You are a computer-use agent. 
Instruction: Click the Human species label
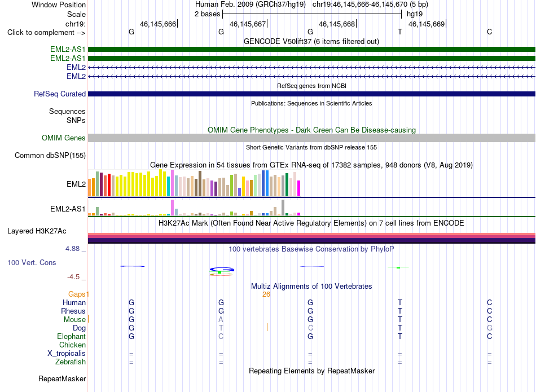74,302
